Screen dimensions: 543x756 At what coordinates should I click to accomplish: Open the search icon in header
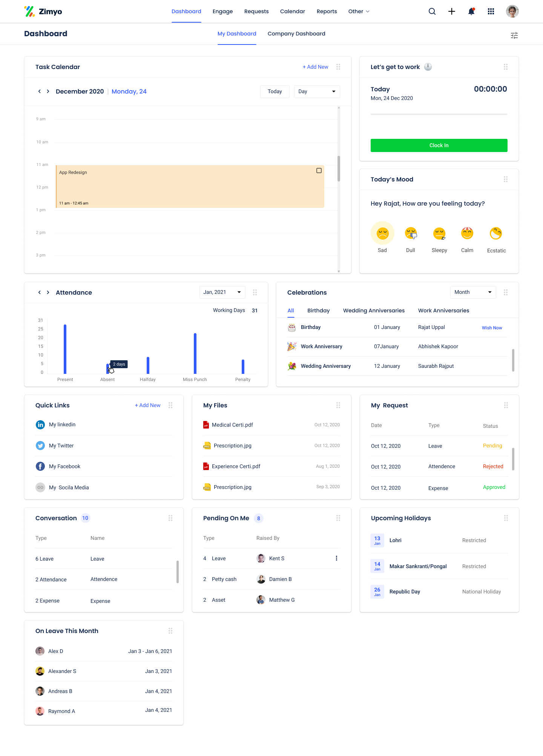click(x=432, y=11)
